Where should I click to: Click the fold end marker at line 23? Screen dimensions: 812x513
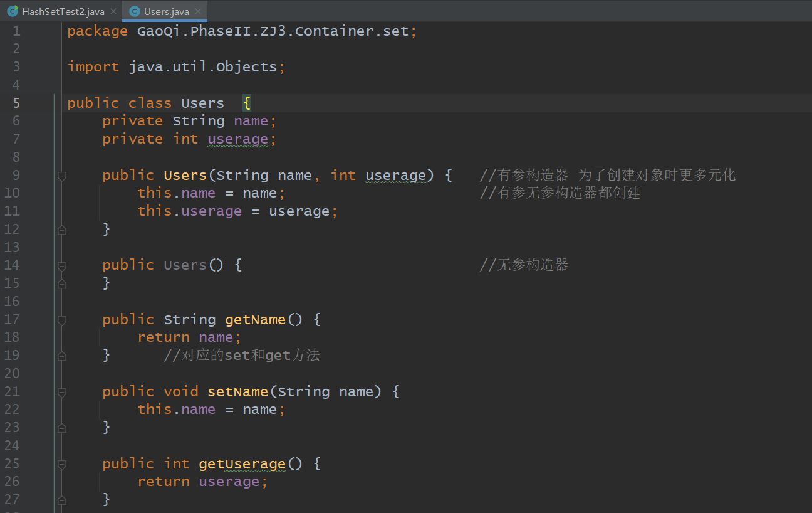[61, 428]
